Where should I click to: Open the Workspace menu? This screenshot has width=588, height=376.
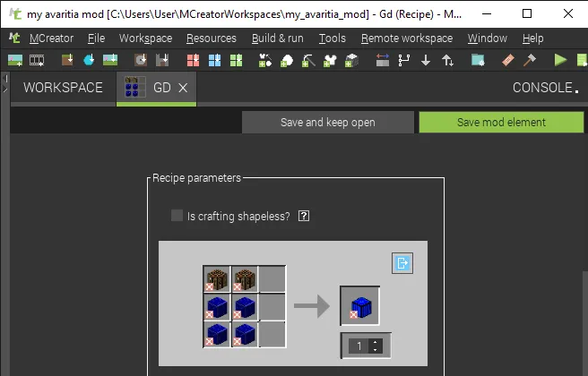[145, 38]
